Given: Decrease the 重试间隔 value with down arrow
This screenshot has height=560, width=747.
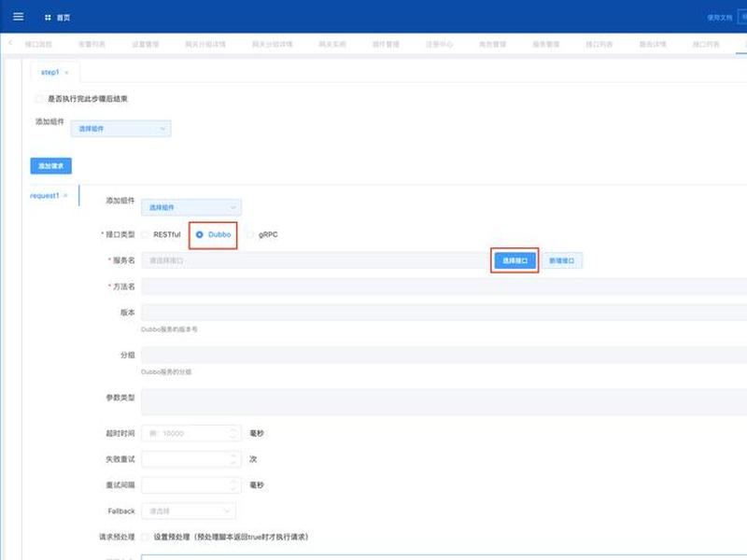Looking at the screenshot, I should (233, 488).
